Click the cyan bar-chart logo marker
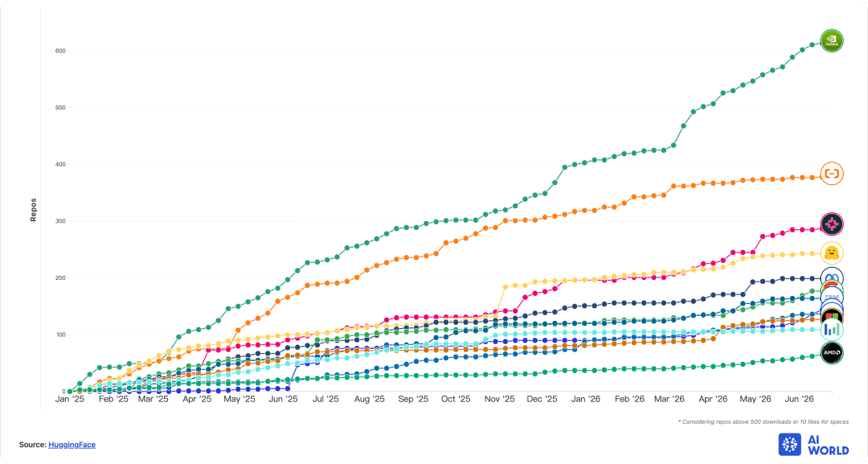Screen dimensions: 868x464 click(x=832, y=331)
